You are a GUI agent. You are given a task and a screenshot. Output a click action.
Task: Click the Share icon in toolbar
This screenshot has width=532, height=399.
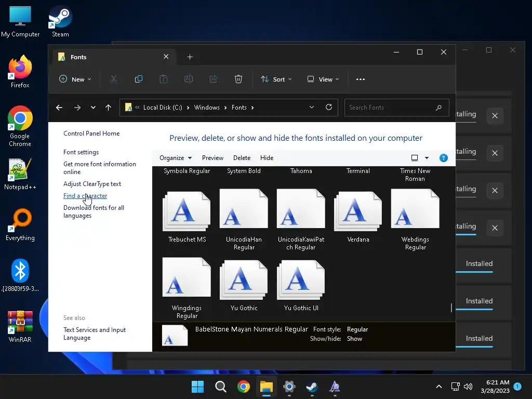tap(214, 79)
